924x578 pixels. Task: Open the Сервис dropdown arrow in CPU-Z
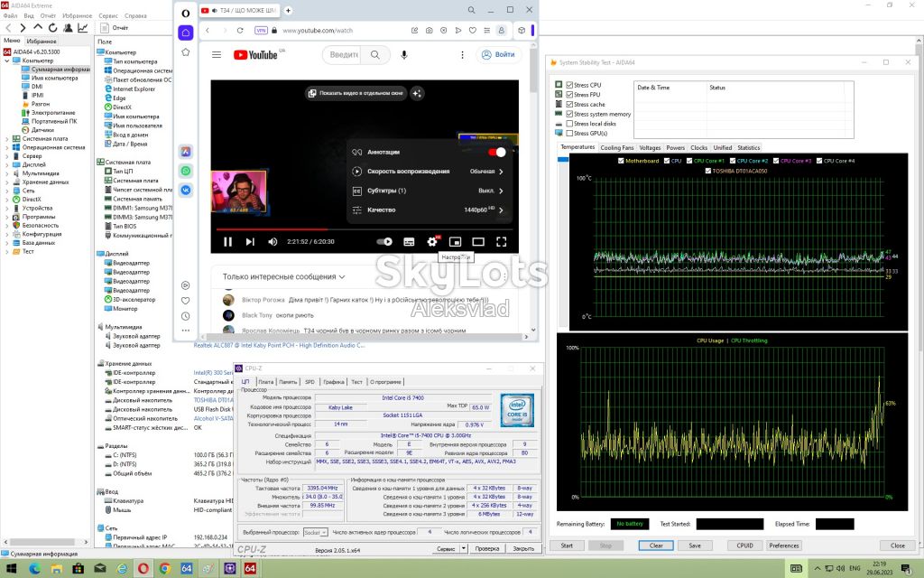[x=464, y=548]
